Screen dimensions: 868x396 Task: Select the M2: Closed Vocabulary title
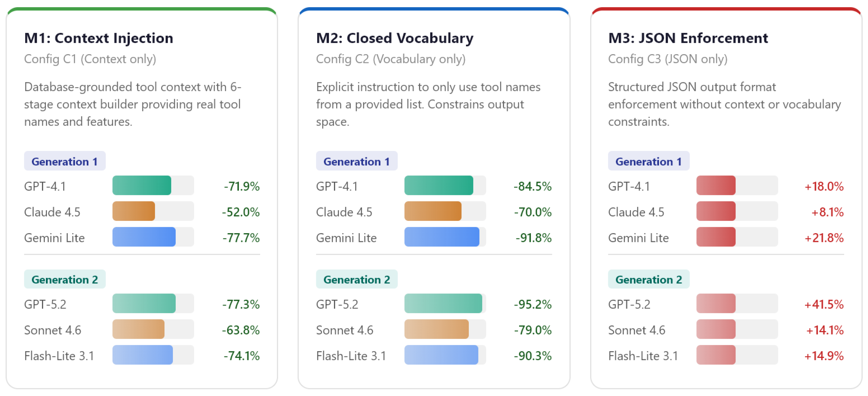tap(395, 38)
